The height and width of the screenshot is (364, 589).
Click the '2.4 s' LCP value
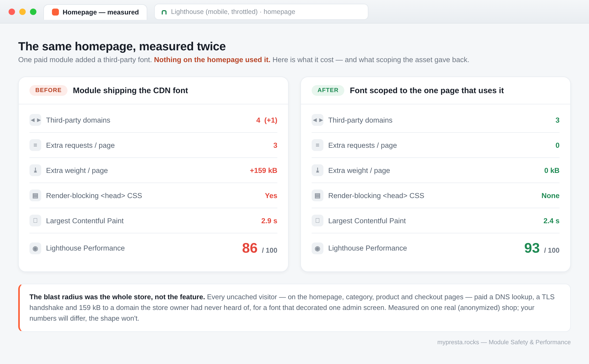pyautogui.click(x=551, y=221)
